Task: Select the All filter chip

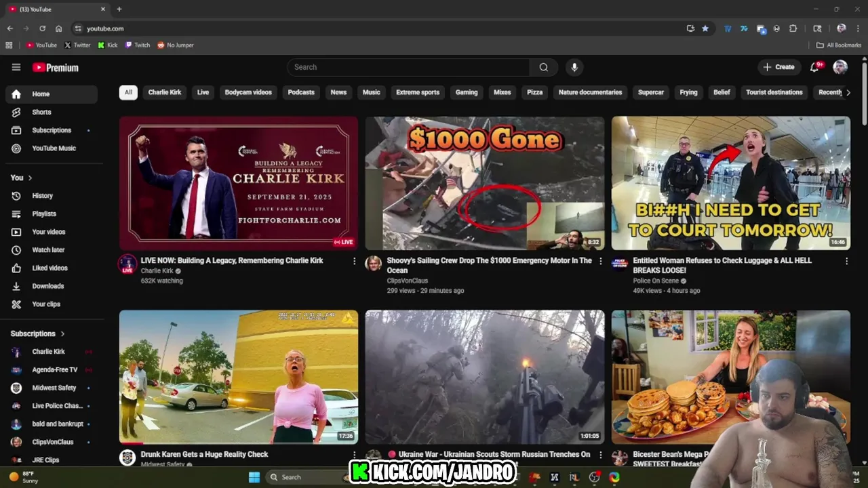Action: click(x=128, y=92)
